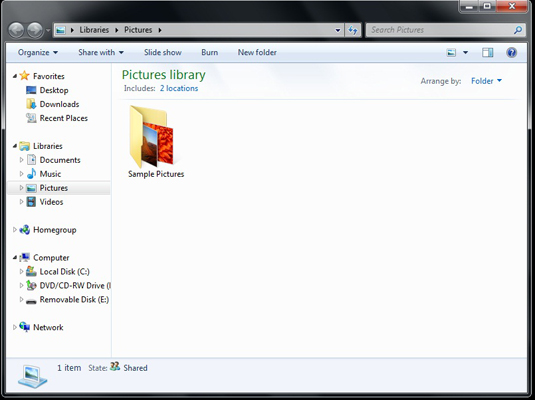This screenshot has width=535, height=400.
Task: Expand the Music library
Action: coord(21,174)
